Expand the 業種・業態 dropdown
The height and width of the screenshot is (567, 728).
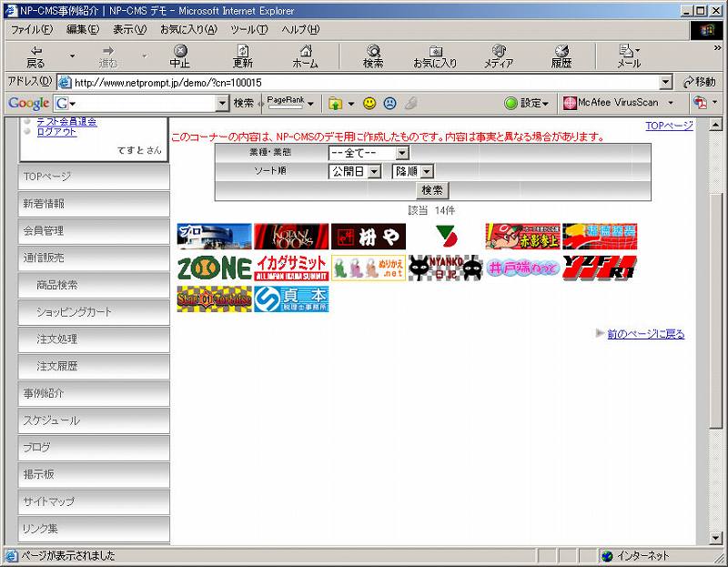click(x=402, y=153)
